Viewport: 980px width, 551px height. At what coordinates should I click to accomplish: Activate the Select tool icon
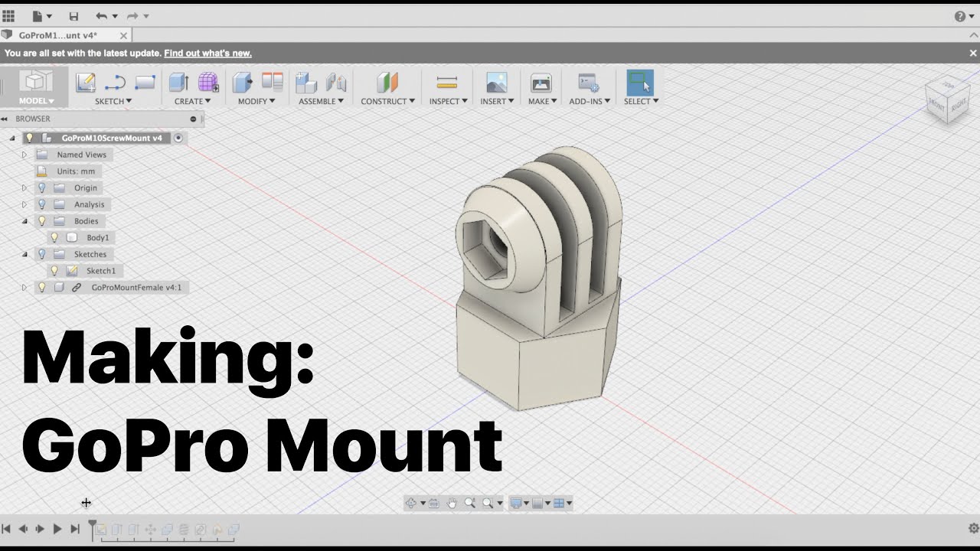pyautogui.click(x=640, y=83)
